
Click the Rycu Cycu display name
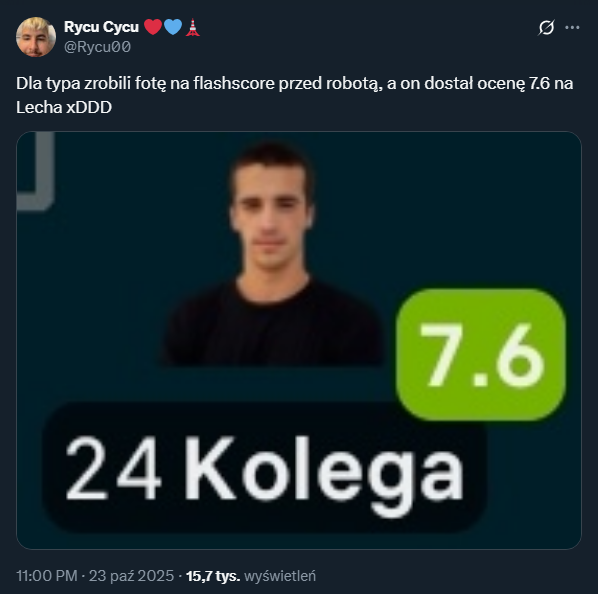pyautogui.click(x=101, y=27)
